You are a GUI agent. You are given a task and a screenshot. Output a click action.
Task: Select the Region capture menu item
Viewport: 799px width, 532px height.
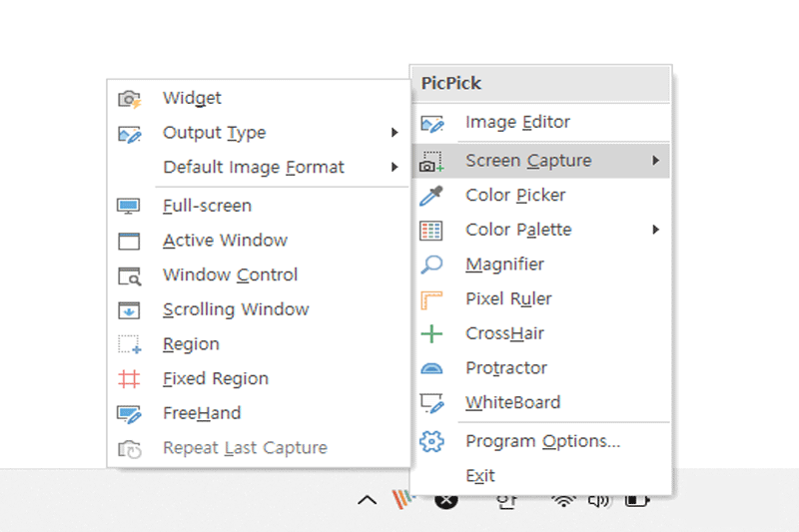[191, 344]
